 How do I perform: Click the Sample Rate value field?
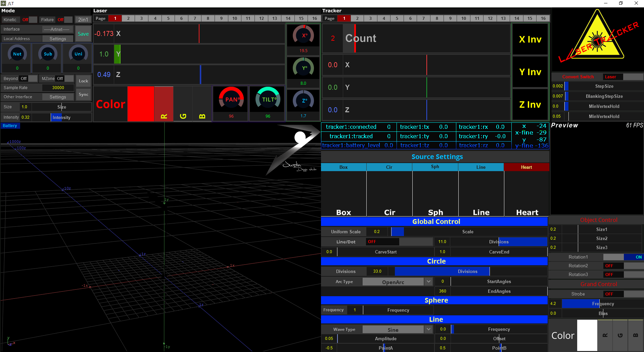pyautogui.click(x=58, y=88)
